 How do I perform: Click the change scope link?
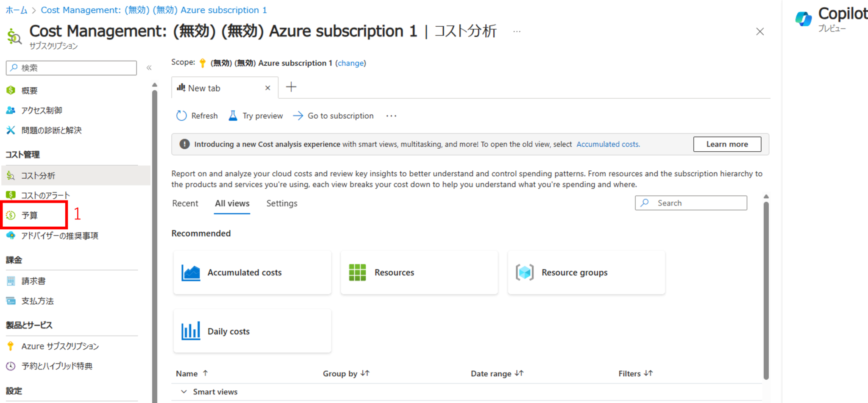coord(351,63)
